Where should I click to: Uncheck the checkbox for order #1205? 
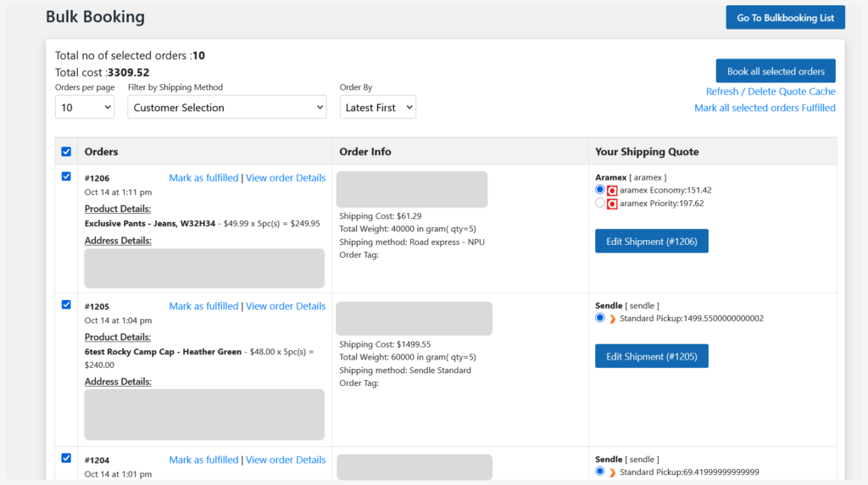(66, 304)
